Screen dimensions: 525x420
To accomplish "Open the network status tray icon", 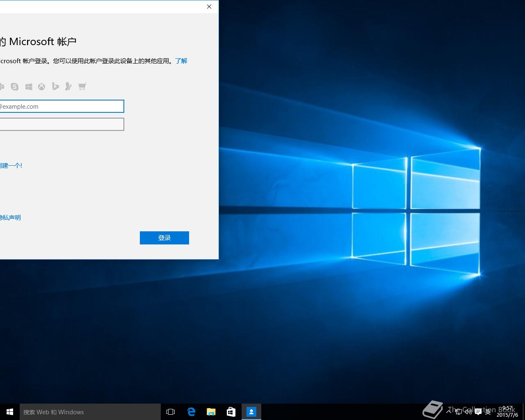I will pos(459,411).
